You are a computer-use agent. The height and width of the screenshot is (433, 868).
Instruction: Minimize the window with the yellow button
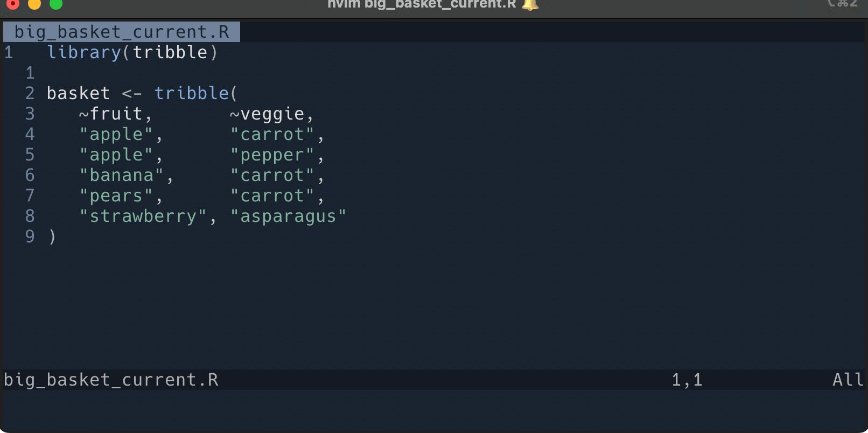34,4
